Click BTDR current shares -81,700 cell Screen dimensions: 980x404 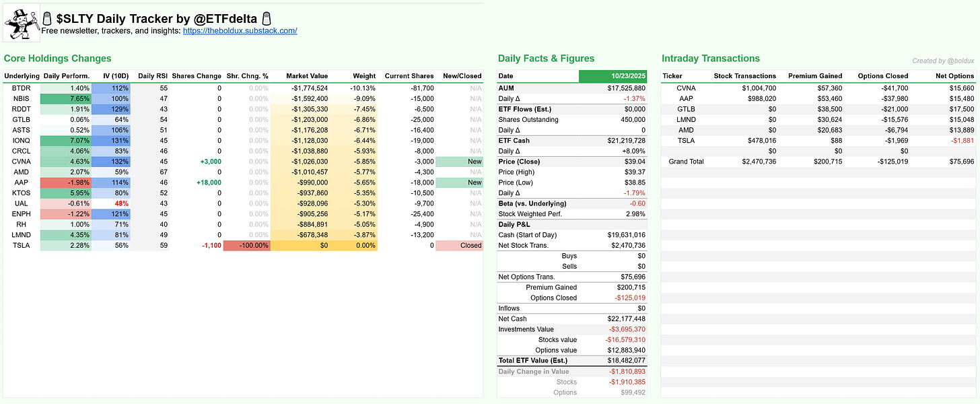coord(407,88)
